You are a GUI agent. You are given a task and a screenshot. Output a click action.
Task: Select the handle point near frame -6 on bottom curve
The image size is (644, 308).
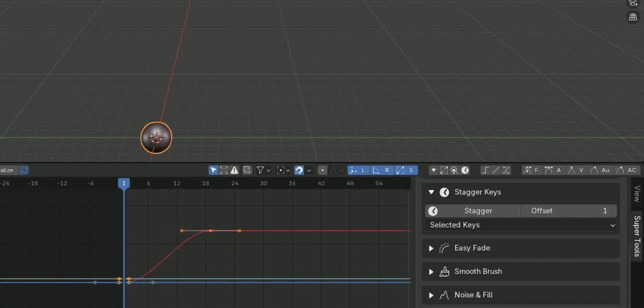(95, 282)
